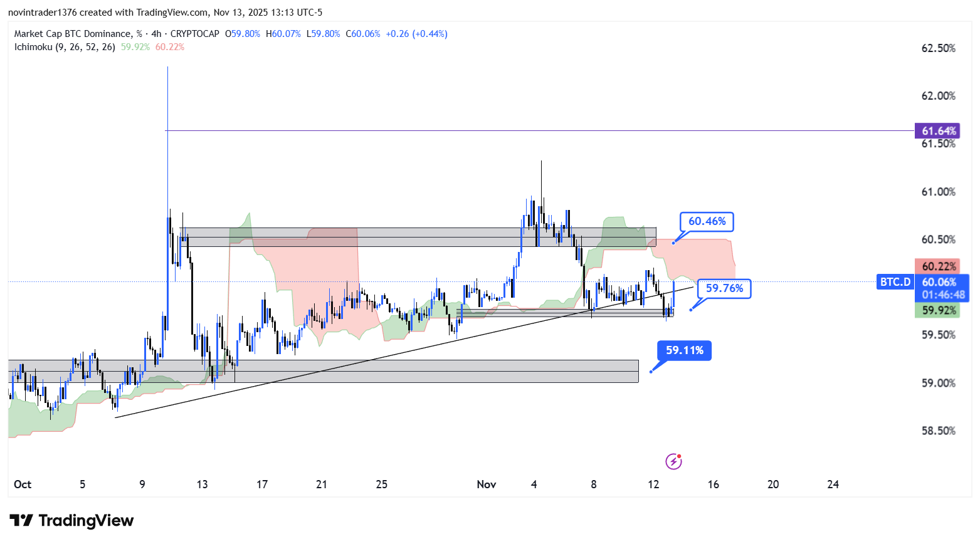
Task: Click the TradingView logo at bottom left
Action: pos(71,521)
